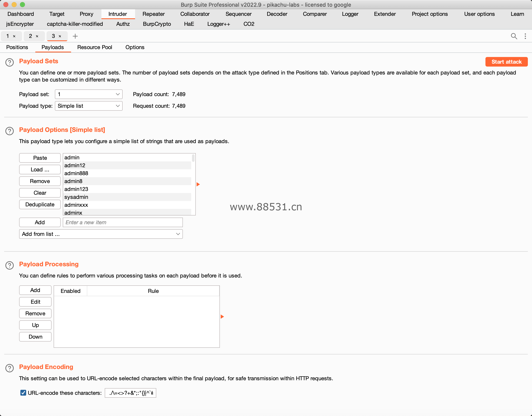Select the Payloads tab
532x416 pixels.
[53, 47]
